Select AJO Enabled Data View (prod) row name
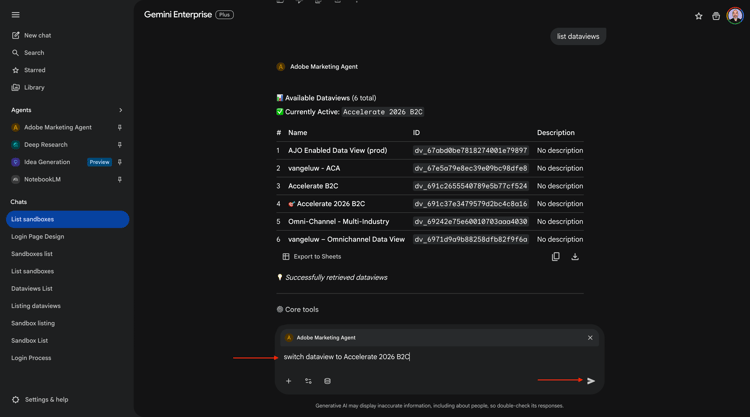750x417 pixels. coord(338,151)
